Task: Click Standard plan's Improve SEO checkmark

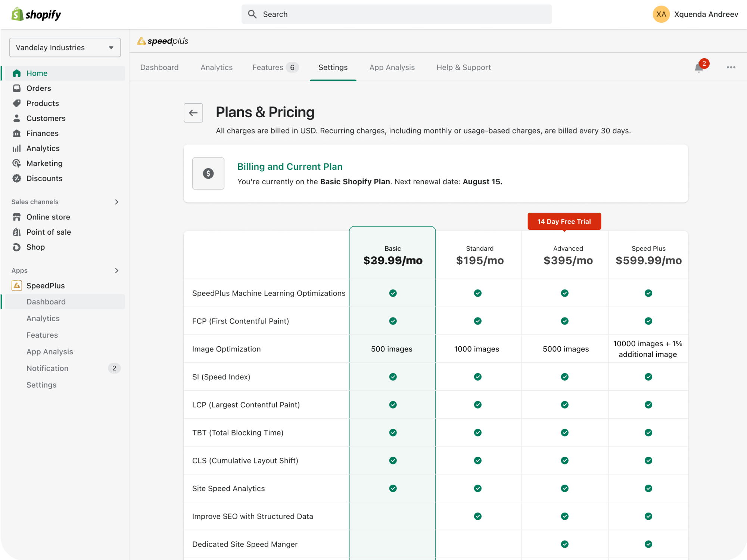Action: point(477,516)
